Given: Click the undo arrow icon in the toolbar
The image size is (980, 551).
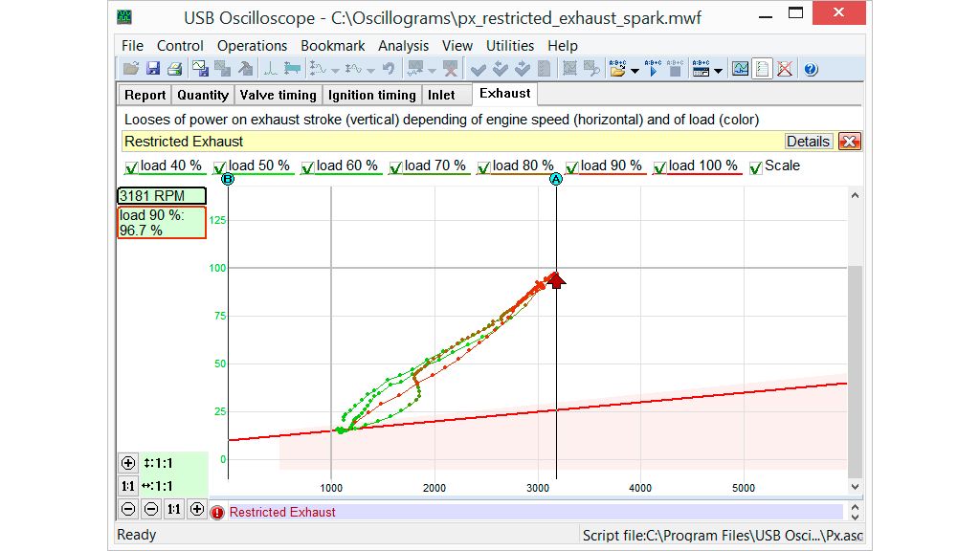Looking at the screenshot, I should 389,69.
